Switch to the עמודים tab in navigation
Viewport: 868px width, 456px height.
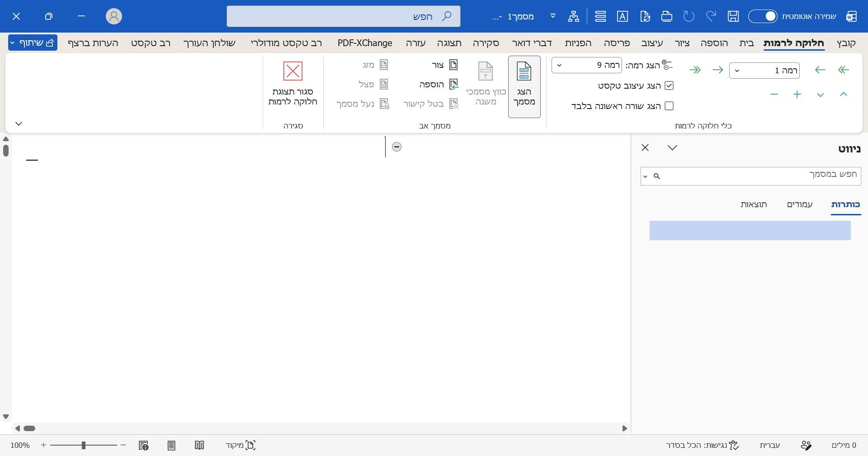(x=800, y=204)
